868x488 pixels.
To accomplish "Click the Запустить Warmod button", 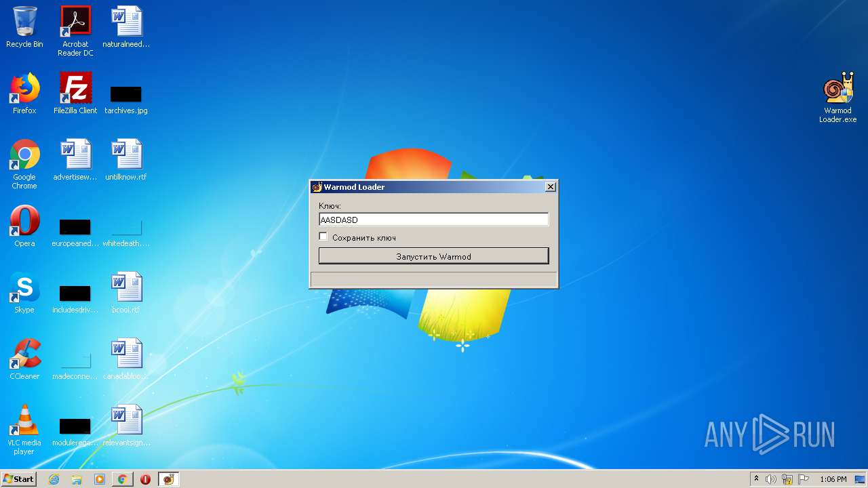I will (434, 256).
